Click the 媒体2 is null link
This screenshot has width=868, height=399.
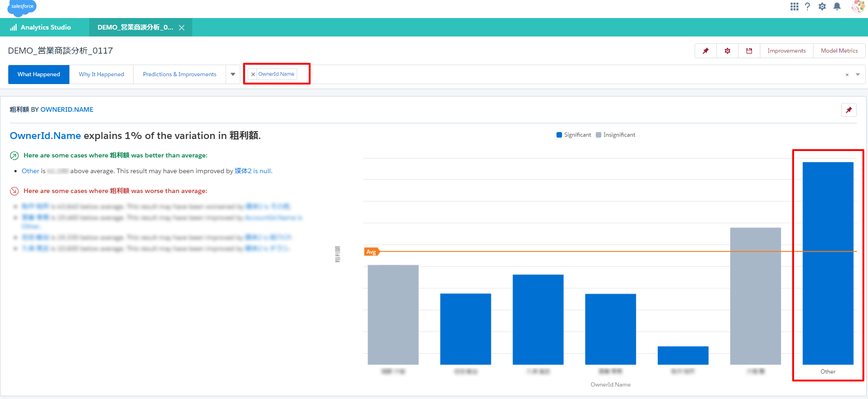pyautogui.click(x=253, y=171)
